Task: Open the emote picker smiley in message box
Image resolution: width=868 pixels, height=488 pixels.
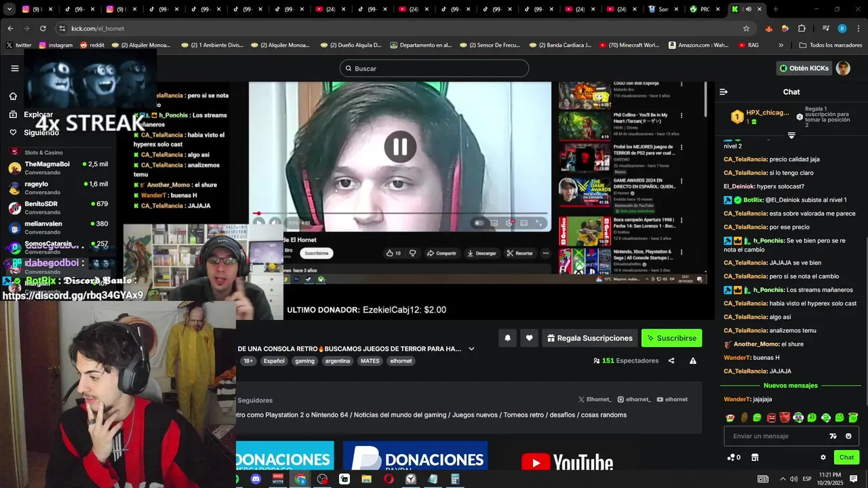Action: (848, 436)
